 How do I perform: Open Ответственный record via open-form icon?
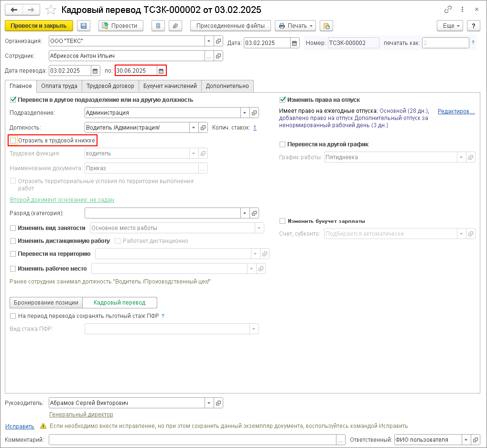coord(475,439)
